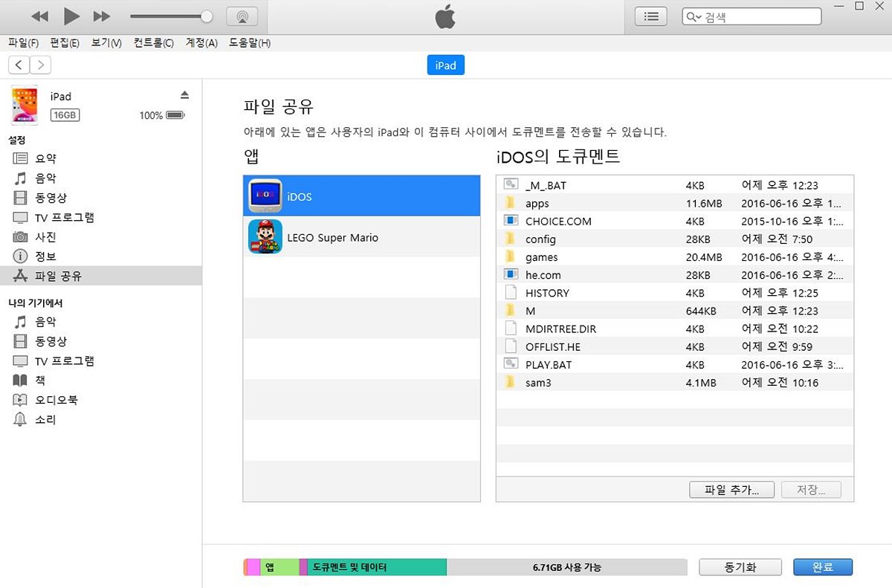The height and width of the screenshot is (588, 892).
Task: Open the 계정(A) menu
Action: [201, 43]
